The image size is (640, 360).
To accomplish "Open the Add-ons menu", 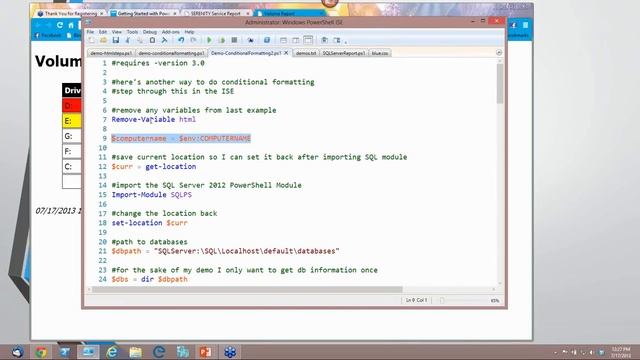I will (x=171, y=32).
